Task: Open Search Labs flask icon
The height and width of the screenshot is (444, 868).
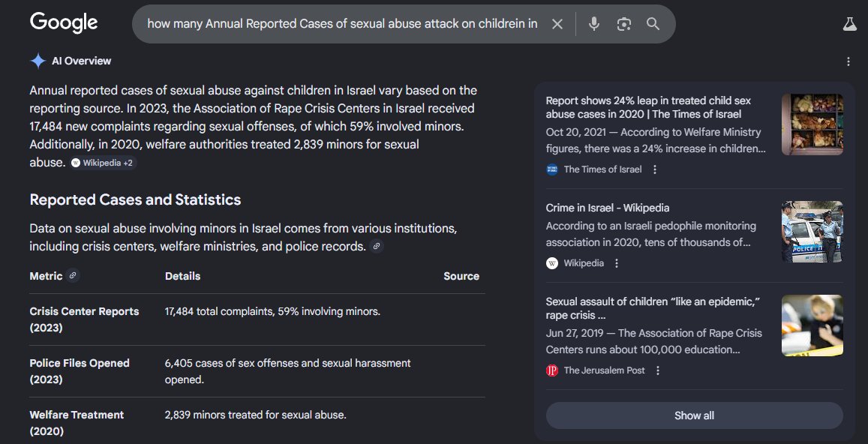Action: pos(850,23)
